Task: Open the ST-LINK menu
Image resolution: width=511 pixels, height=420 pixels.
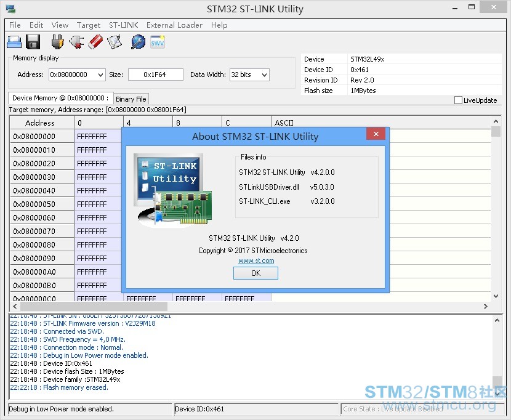Action: click(124, 25)
